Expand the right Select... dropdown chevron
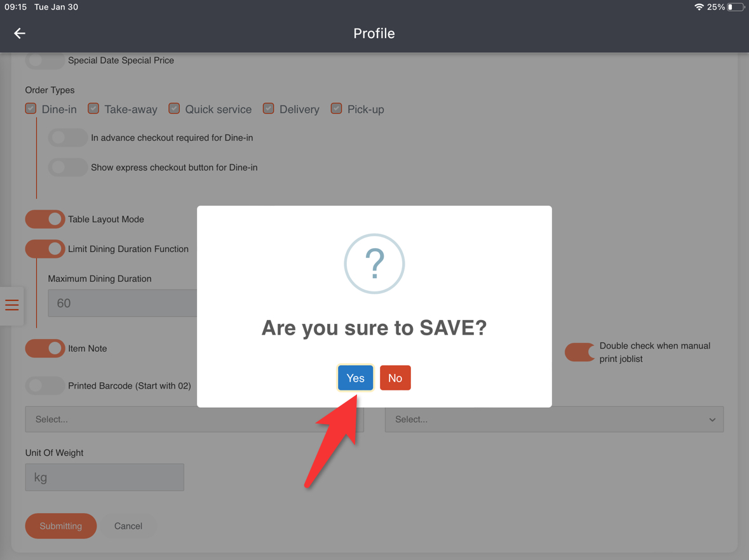 712,420
